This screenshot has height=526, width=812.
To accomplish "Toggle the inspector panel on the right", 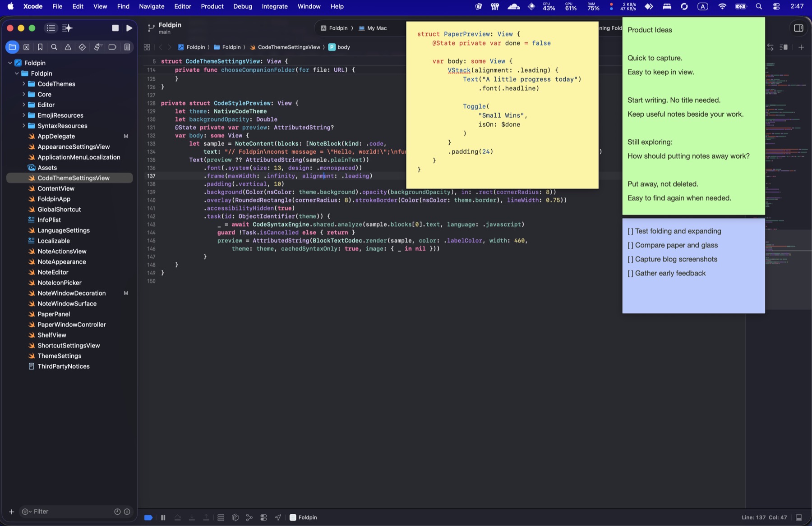I will tap(798, 28).
